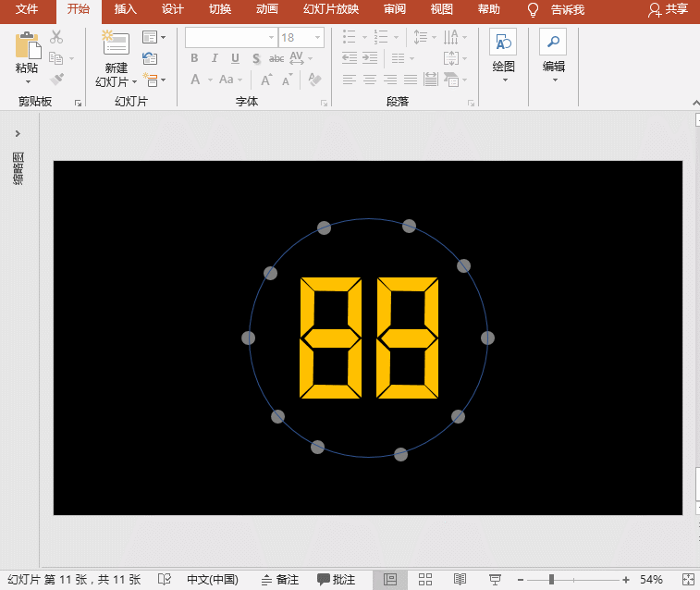Click the clear formatting icon
Screen dimensions: 700x590
pyautogui.click(x=314, y=80)
